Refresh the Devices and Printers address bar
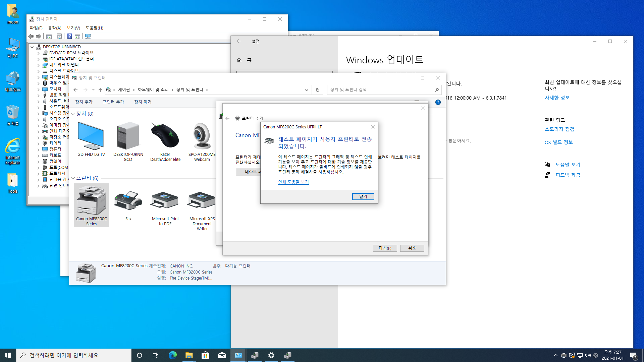The width and height of the screenshot is (644, 362). 317,90
